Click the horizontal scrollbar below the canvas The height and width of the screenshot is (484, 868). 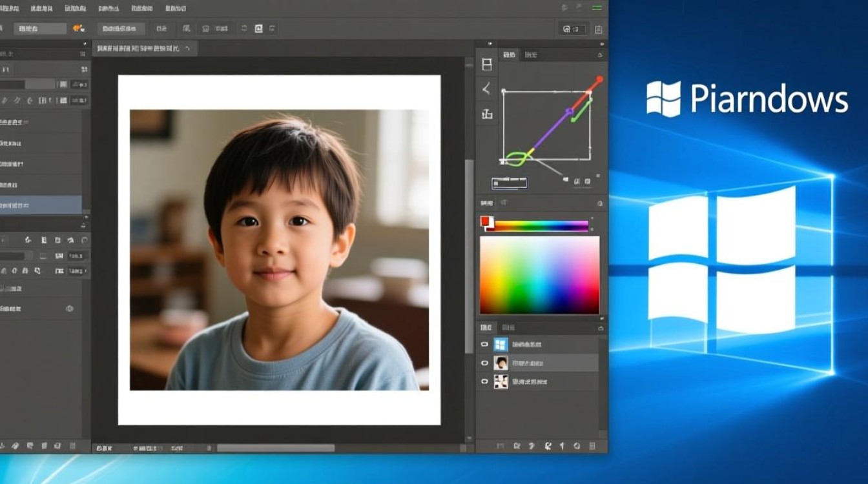tap(276, 448)
